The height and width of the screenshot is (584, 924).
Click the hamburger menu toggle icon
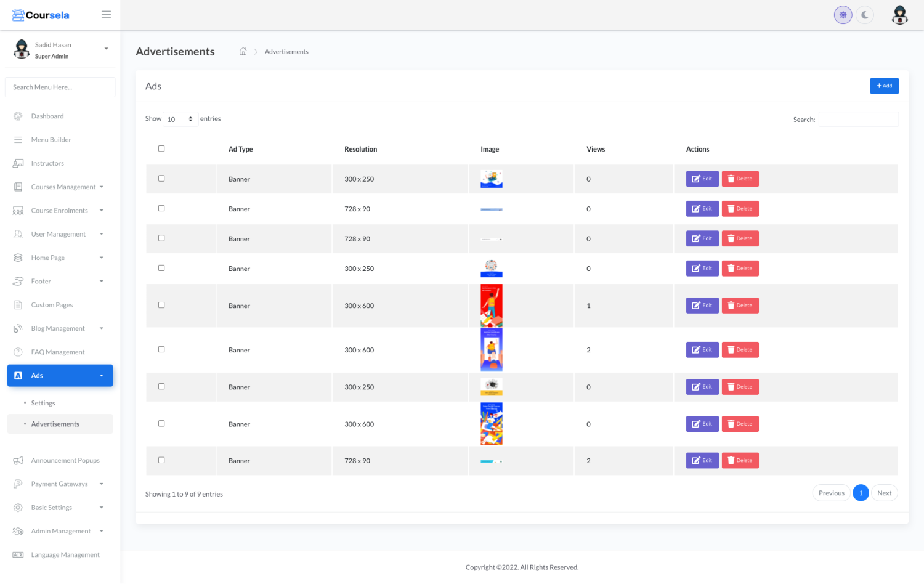[106, 15]
